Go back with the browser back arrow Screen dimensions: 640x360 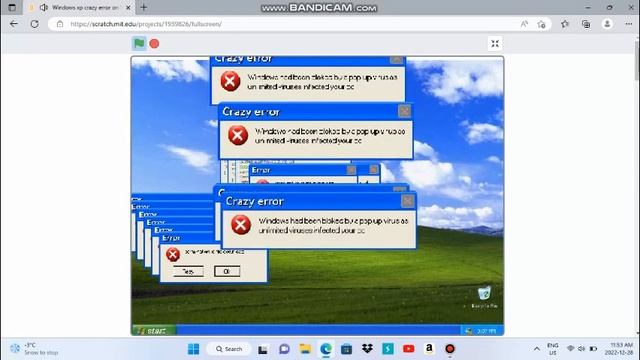point(14,24)
